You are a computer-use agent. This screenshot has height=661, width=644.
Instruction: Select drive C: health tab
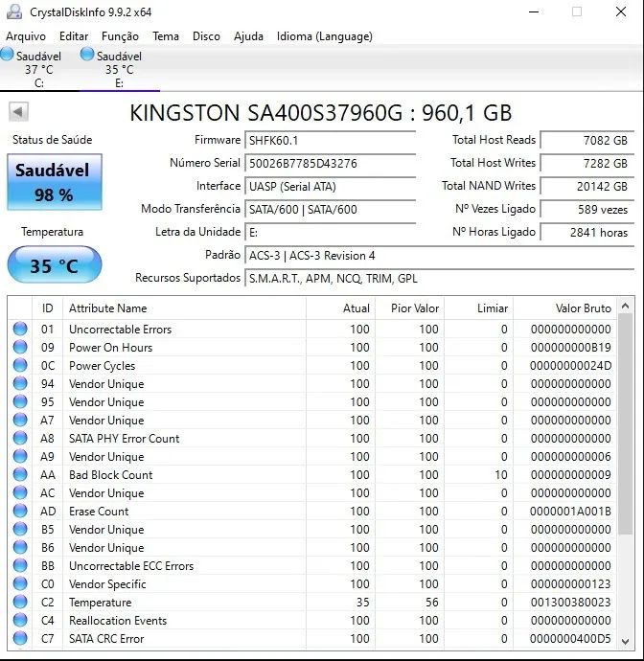pos(38,68)
